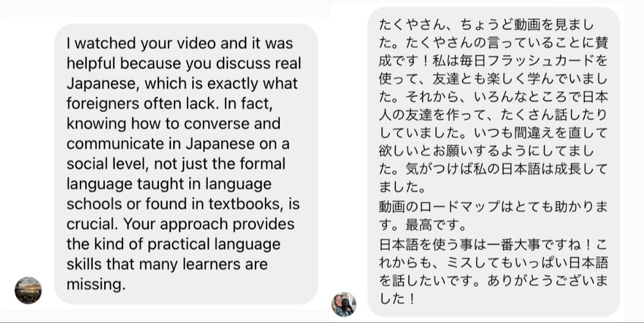Select the English message bubble about real Japanese
The width and height of the screenshot is (644, 323).
point(186,164)
